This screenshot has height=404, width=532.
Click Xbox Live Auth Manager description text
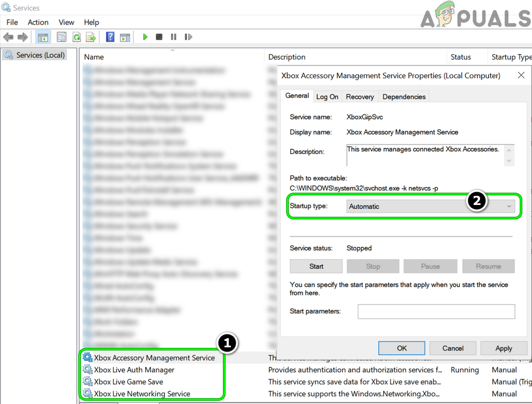tap(355, 370)
